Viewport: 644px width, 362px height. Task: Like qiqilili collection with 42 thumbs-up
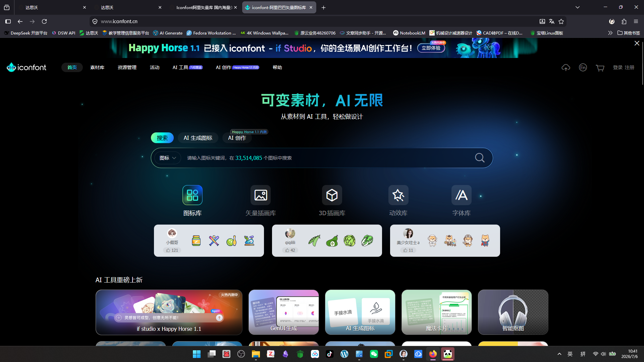[x=290, y=250]
